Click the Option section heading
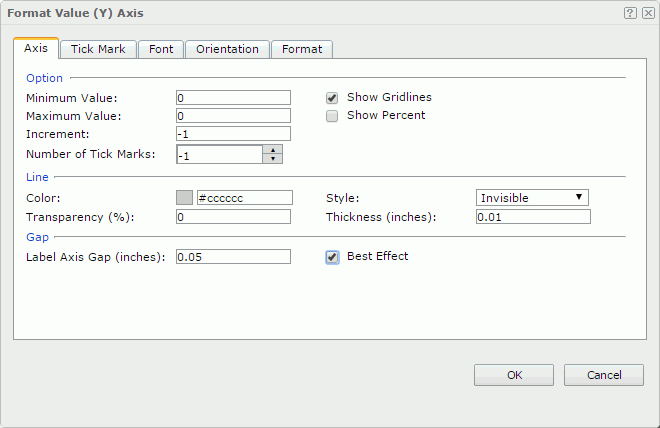Screen dimensions: 660x428 [x=44, y=78]
